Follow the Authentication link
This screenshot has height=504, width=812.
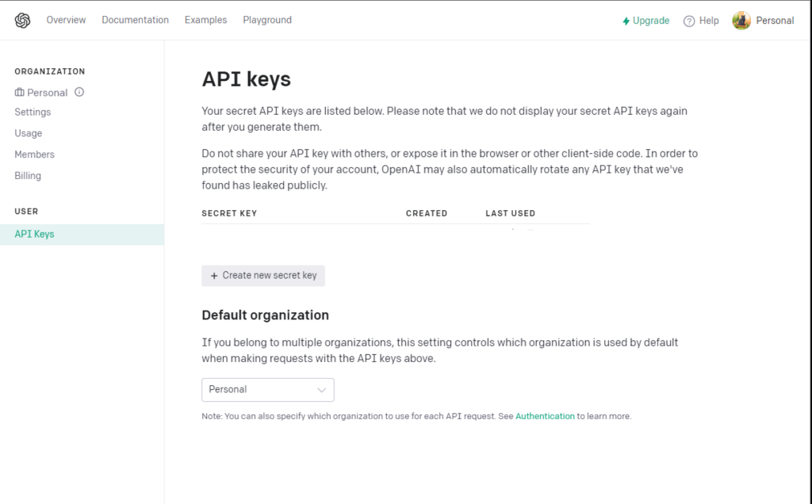coord(545,416)
